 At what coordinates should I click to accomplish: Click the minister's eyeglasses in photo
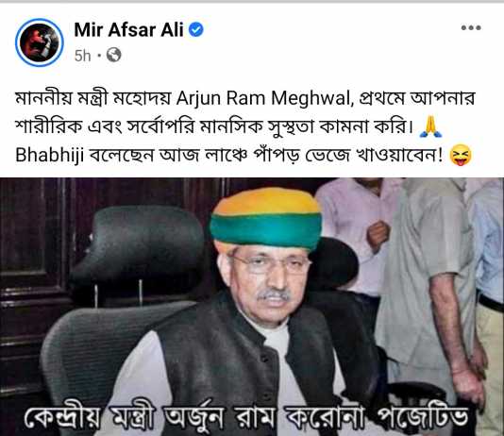click(269, 264)
